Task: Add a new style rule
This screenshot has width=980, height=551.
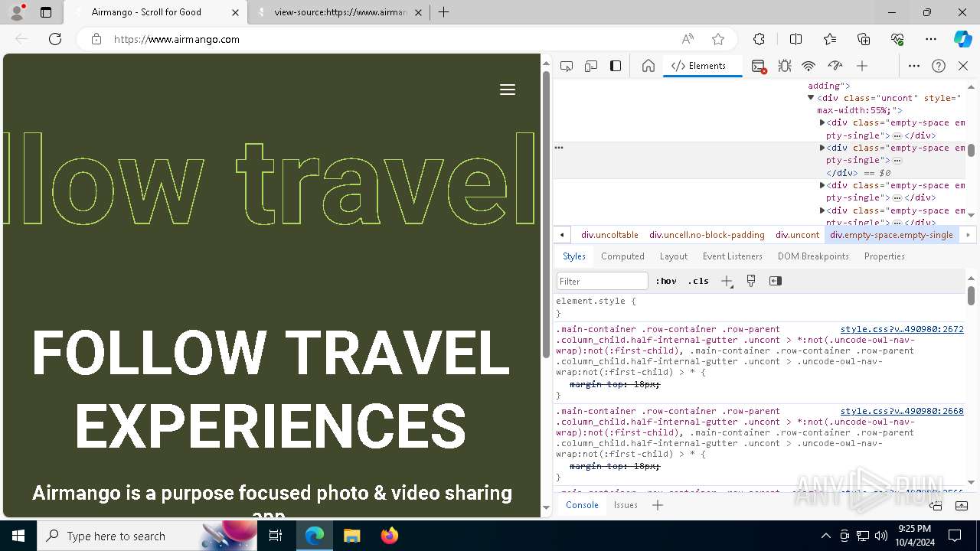Action: (727, 281)
